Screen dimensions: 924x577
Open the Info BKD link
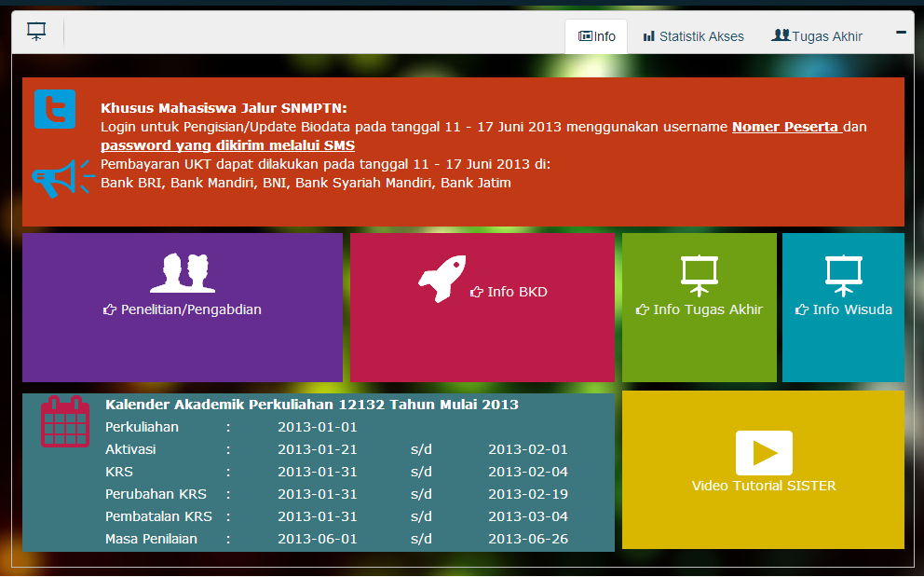pos(517,292)
